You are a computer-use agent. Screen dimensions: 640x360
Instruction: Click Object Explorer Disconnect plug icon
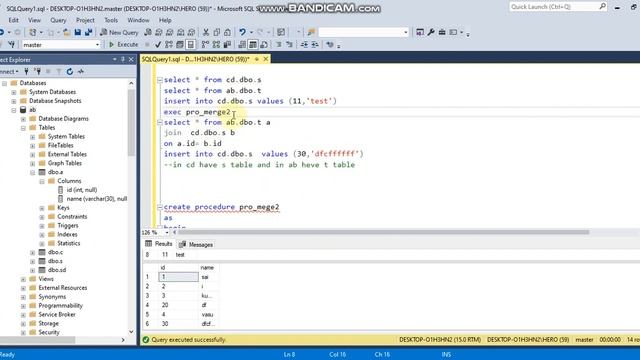click(38, 71)
